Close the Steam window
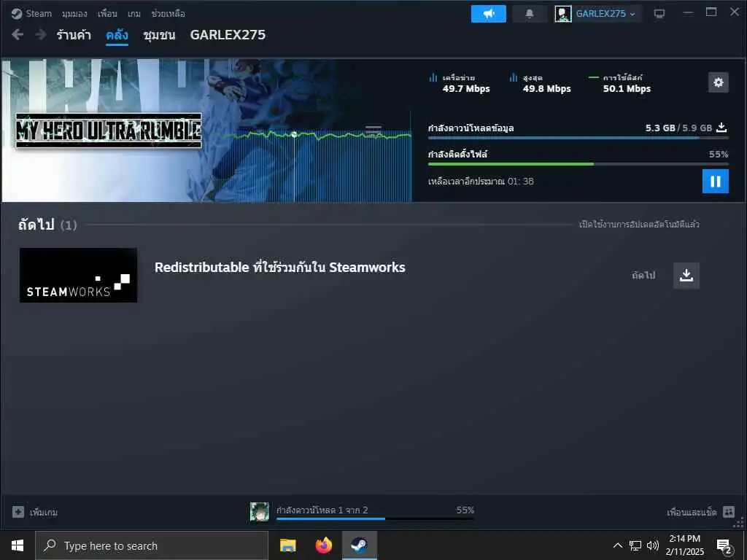747x560 pixels. pos(735,12)
